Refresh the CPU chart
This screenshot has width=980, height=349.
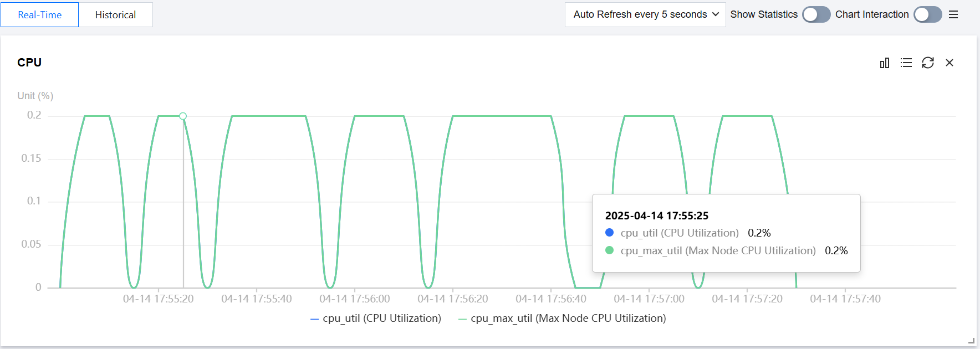click(x=928, y=63)
